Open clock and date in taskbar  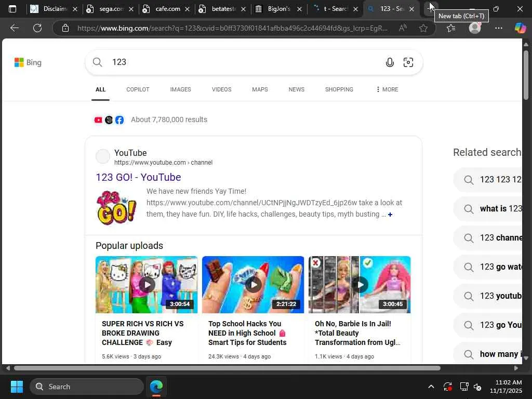506,387
